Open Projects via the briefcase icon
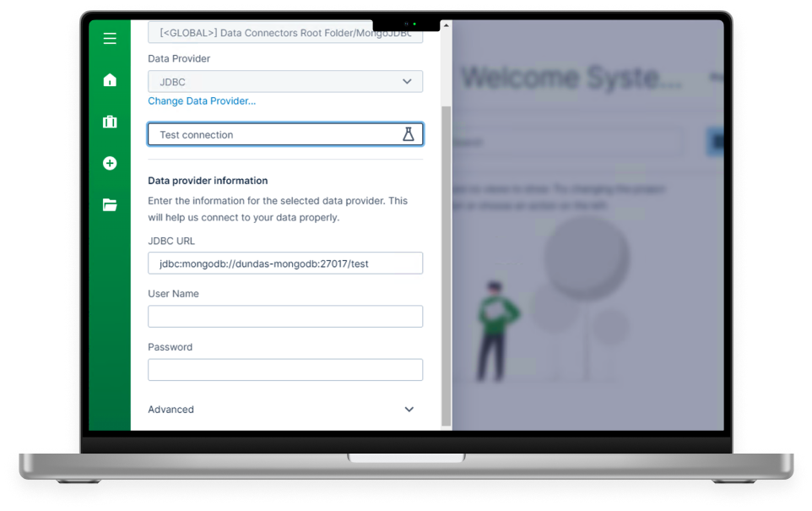Viewport: 812px width, 511px height. click(x=110, y=122)
